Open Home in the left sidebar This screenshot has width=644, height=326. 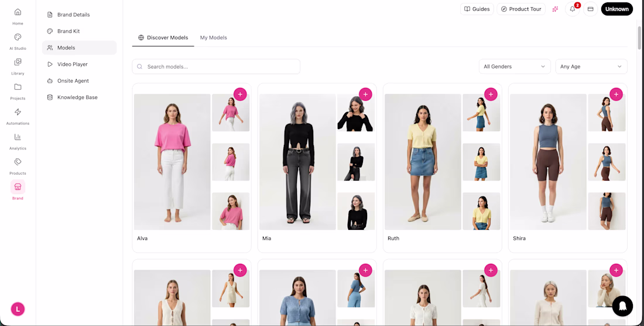coord(18,16)
